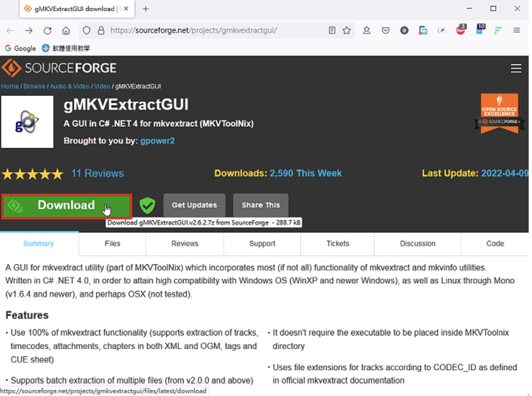Screen dimensions: 532x396
Task: Click Downloads 2,590 This Week text
Action: pyautogui.click(x=278, y=173)
